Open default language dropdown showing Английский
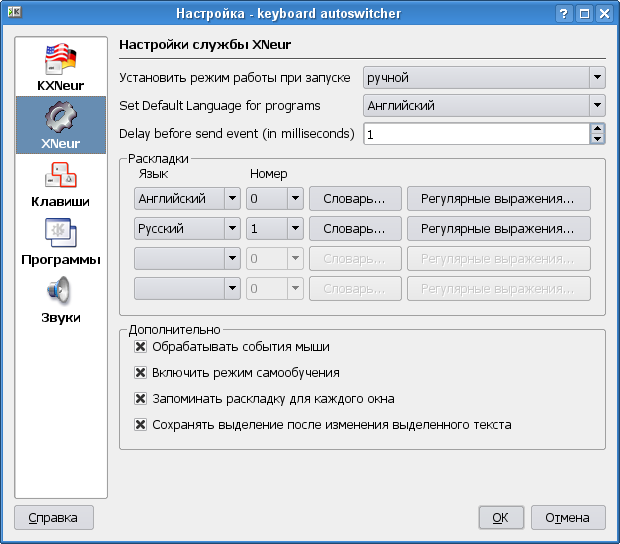Viewport: 620px width, 544px height. pyautogui.click(x=484, y=105)
